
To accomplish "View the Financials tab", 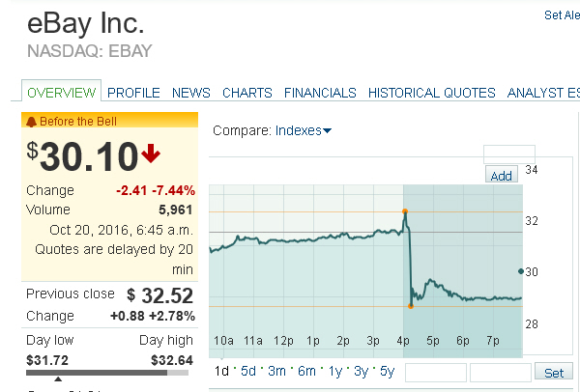I will [x=320, y=93].
